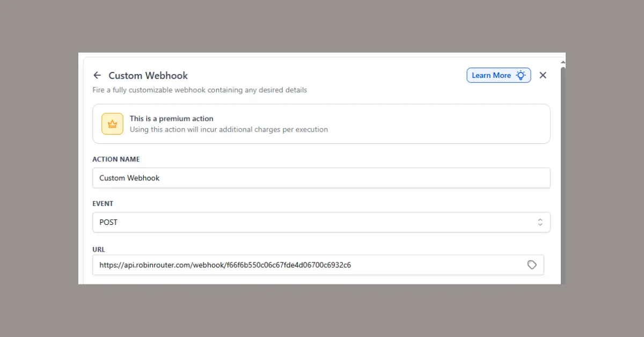Click the webhook URL text to place cursor
The width and height of the screenshot is (644, 337).
click(x=225, y=265)
